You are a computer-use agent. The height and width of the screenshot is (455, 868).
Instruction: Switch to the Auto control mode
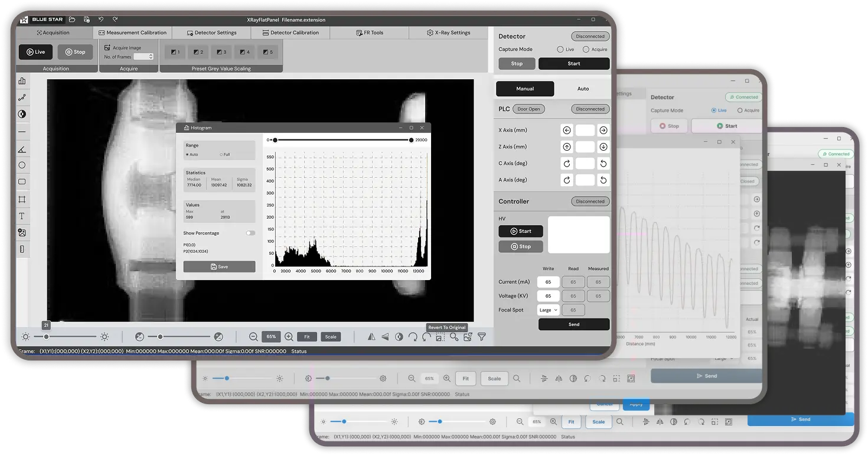(x=582, y=89)
